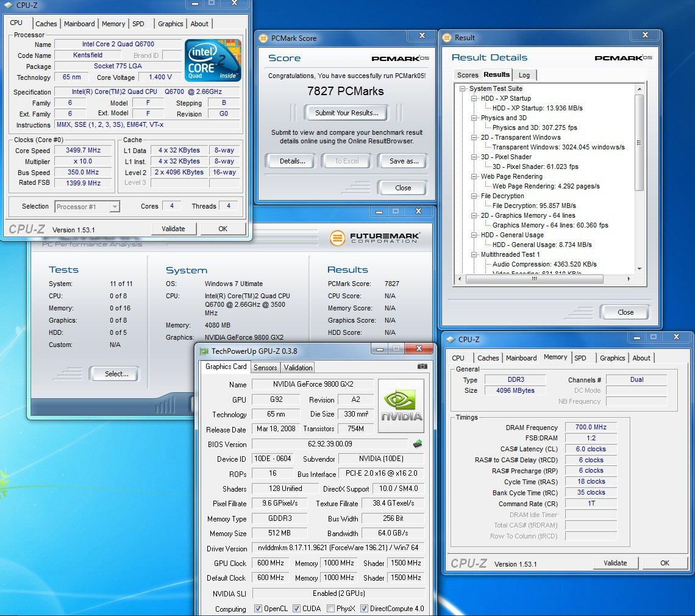695x616 pixels.
Task: Open the Caches tab in top-left CPU-Z
Action: (46, 24)
